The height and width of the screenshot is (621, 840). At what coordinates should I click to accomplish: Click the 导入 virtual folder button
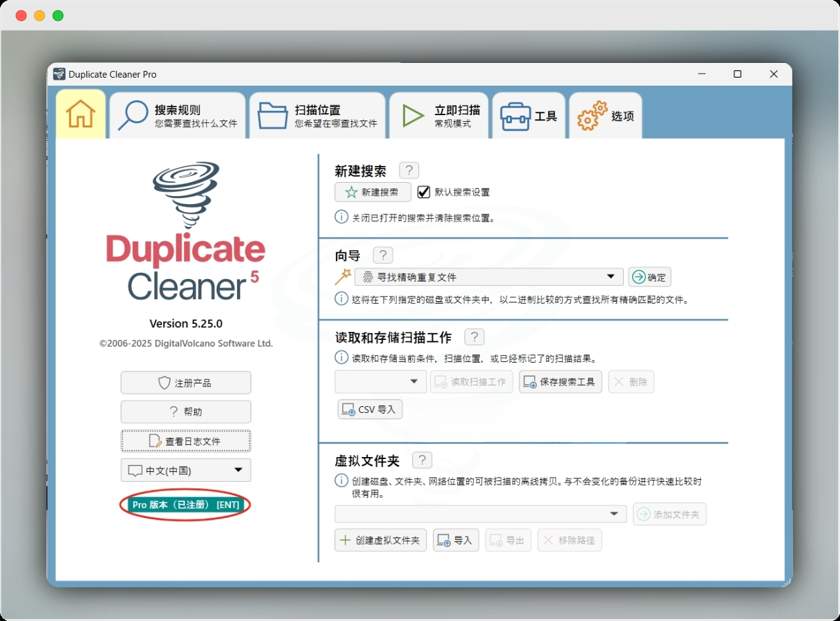(x=456, y=540)
